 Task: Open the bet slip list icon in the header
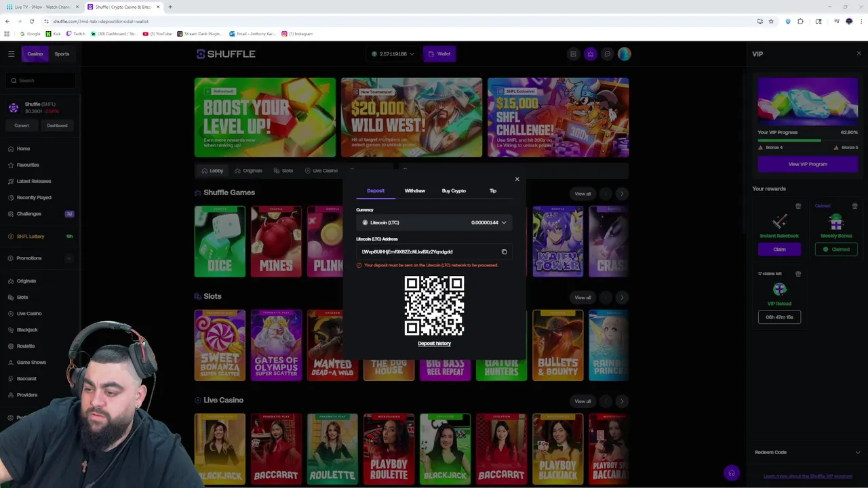pos(573,54)
